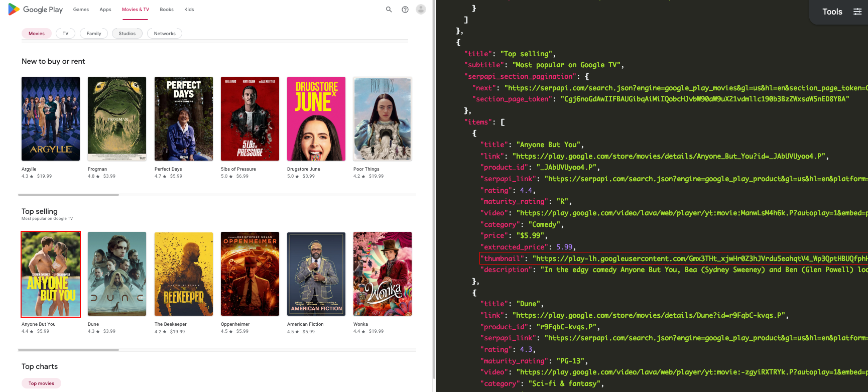This screenshot has height=392, width=868.
Task: Open the Poor Things poster
Action: coord(383,119)
